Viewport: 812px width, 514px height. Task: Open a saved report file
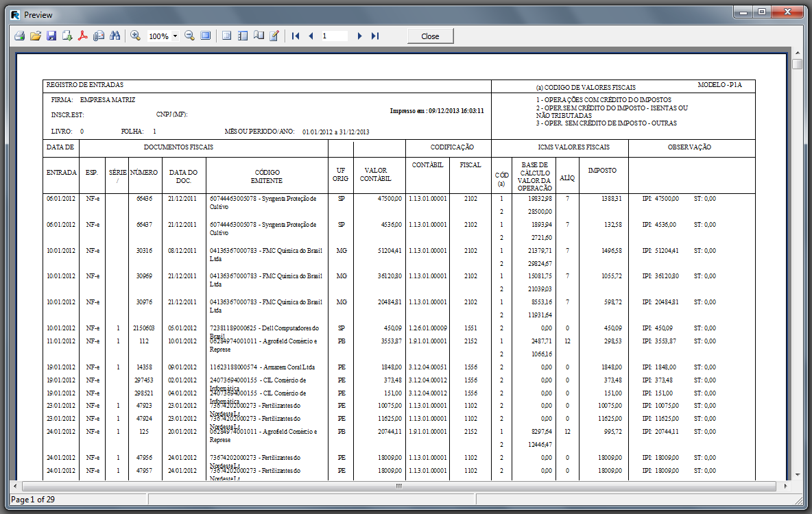point(36,36)
